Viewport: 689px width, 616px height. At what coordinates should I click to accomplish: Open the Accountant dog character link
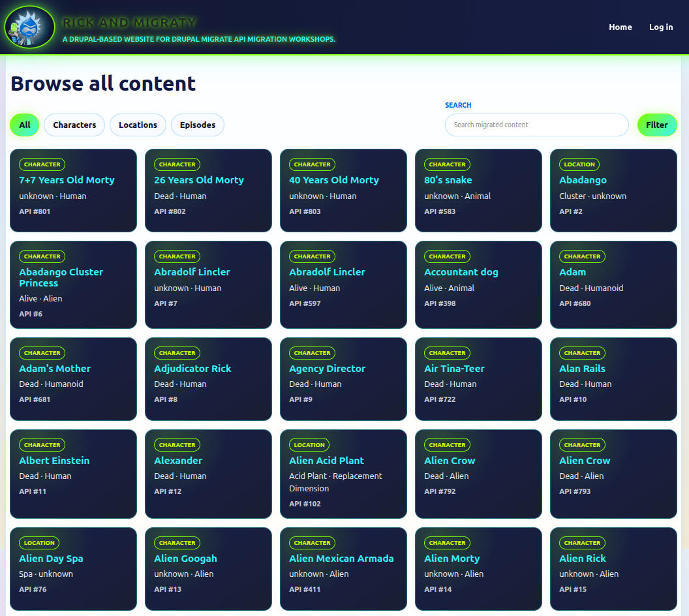[x=461, y=272]
